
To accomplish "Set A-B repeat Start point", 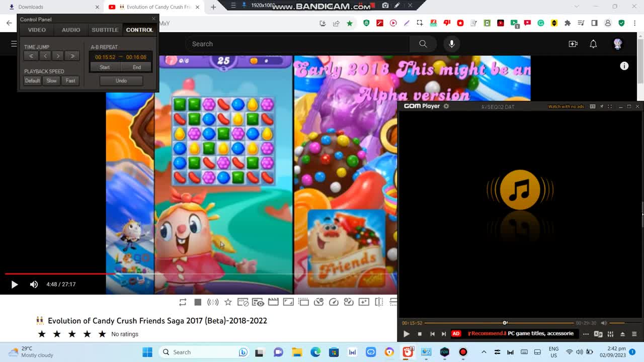I will point(105,67).
